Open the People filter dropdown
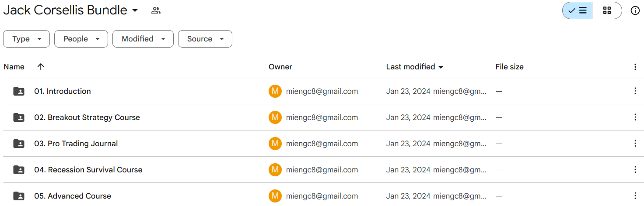Image resolution: width=644 pixels, height=206 pixels. pyautogui.click(x=81, y=39)
